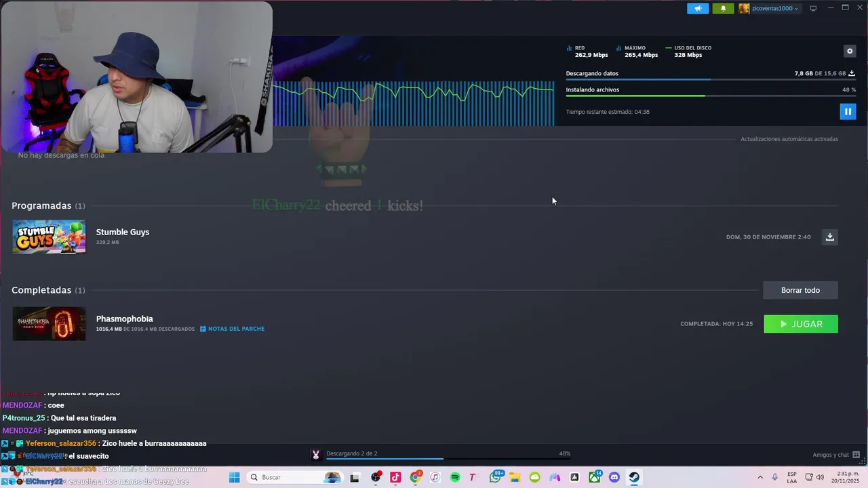Expand the zicoventas1000 account dropdown

(x=769, y=8)
